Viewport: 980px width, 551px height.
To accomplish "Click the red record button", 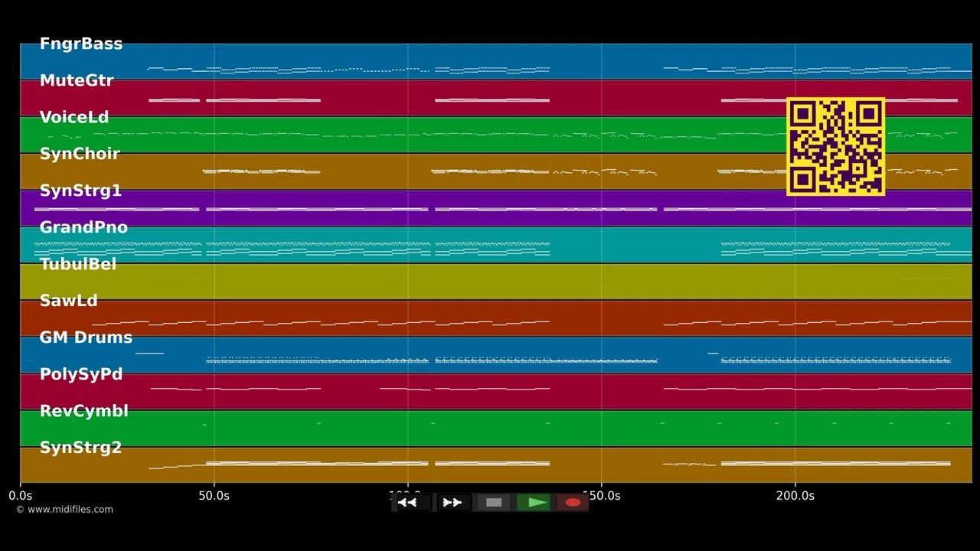I will coord(573,503).
